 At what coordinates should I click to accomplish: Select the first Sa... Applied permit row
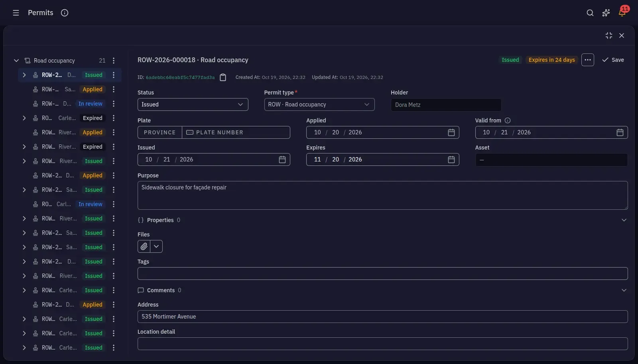[x=70, y=89]
